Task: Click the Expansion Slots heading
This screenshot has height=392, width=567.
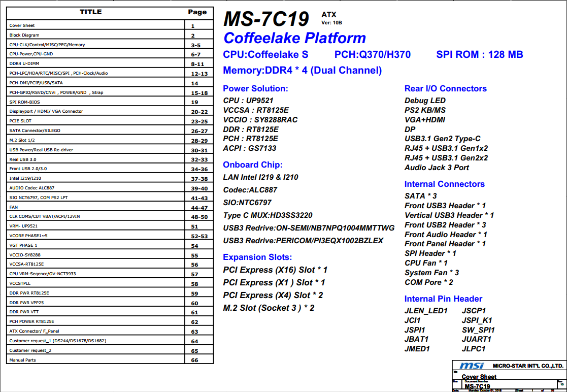Action: (257, 257)
